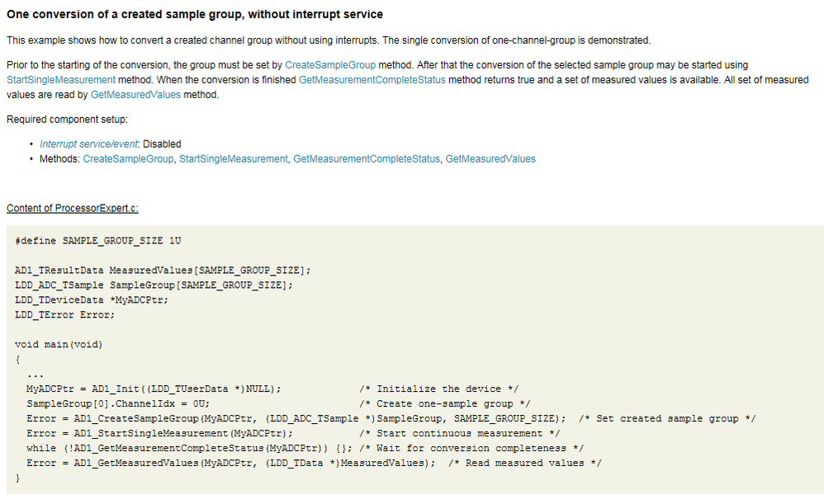Screen dimensions: 824x504
Task: Open GetMeasuredValues link in the description paragraph
Action: point(132,94)
